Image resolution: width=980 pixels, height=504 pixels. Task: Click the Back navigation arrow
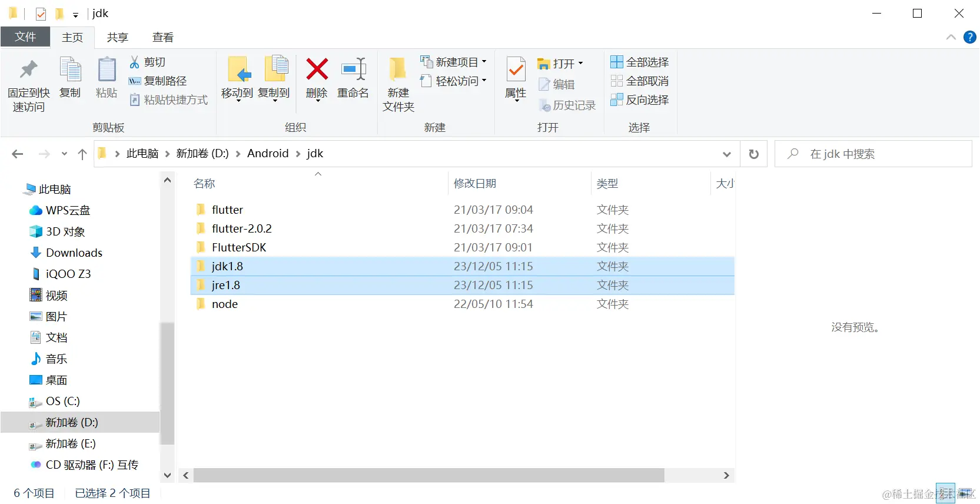[18, 154]
